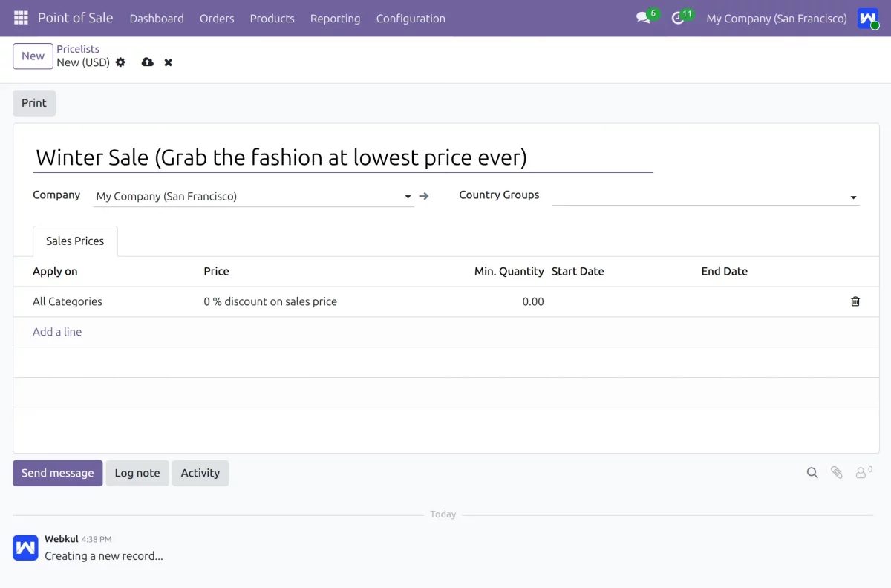Click the Webkul message avatar

[25, 547]
